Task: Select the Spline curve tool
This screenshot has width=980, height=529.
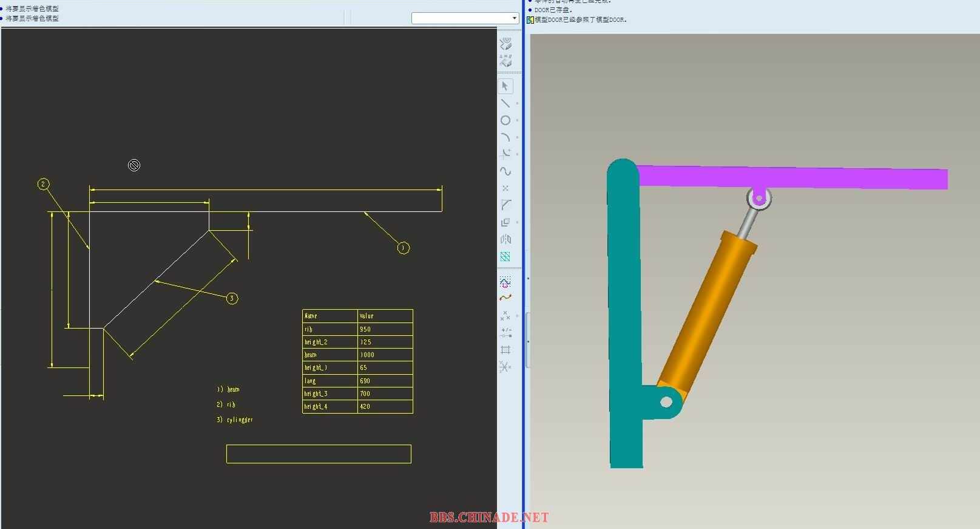Action: pos(505,171)
